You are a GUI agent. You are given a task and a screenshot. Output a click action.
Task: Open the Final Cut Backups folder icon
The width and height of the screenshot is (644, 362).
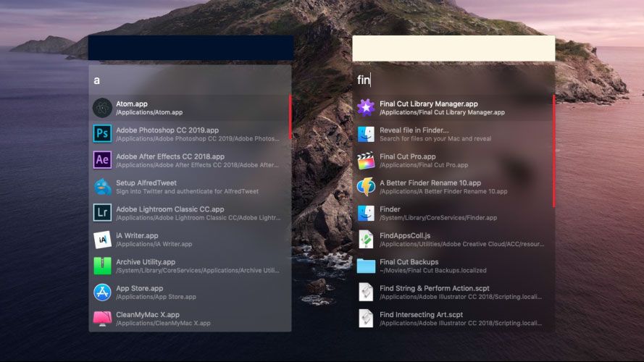click(x=366, y=266)
